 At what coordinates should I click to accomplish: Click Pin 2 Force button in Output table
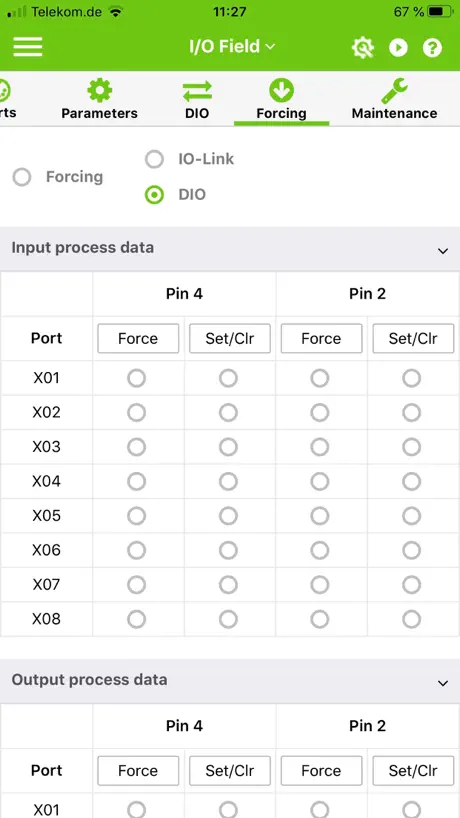point(321,771)
